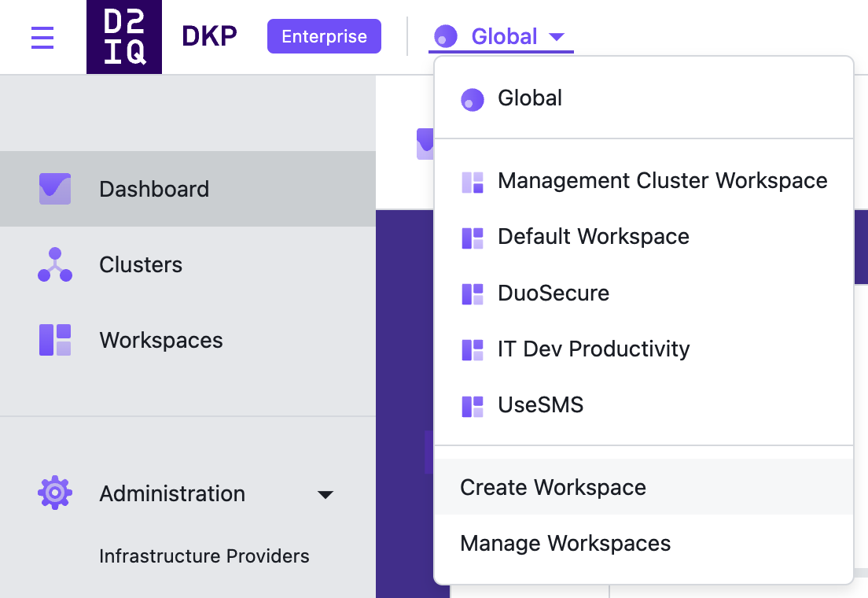Switch to DuoSecure workspace
The height and width of the screenshot is (598, 868).
[x=644, y=293]
